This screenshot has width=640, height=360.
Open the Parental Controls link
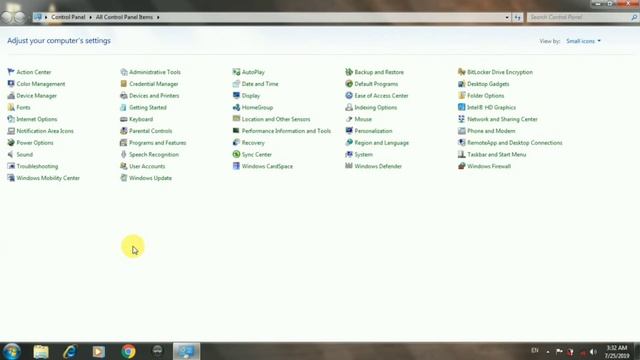[150, 131]
